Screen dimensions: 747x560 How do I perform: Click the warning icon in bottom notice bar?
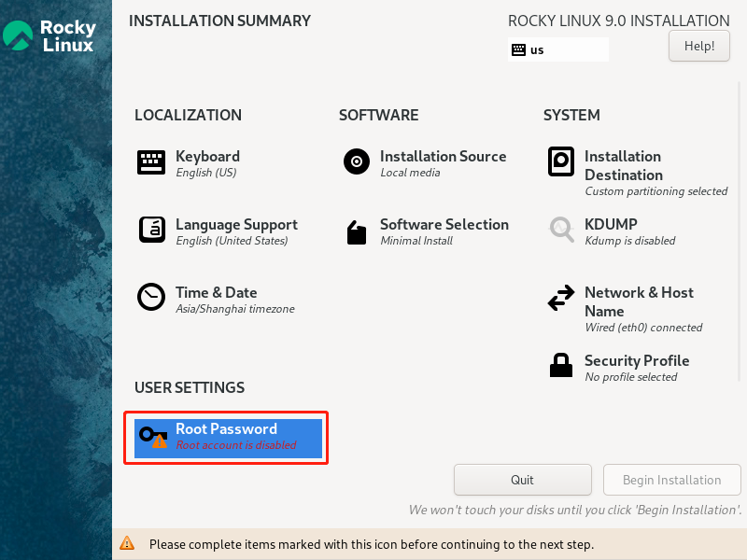coord(127,543)
